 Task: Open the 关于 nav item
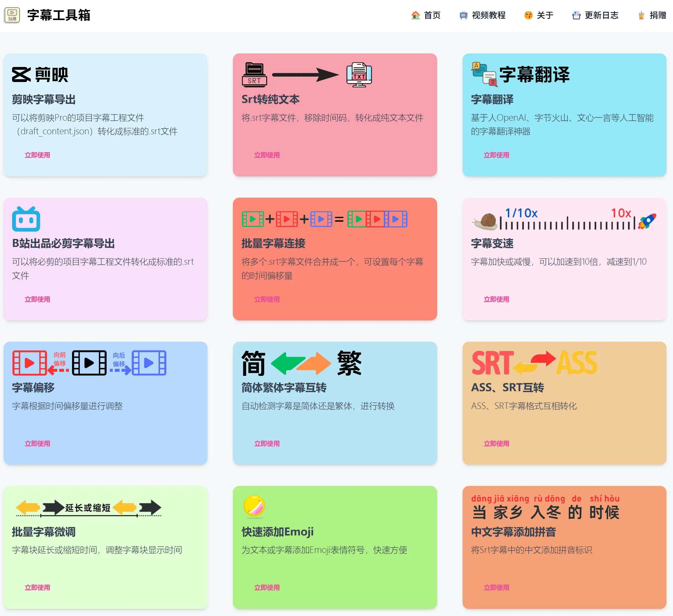point(539,15)
